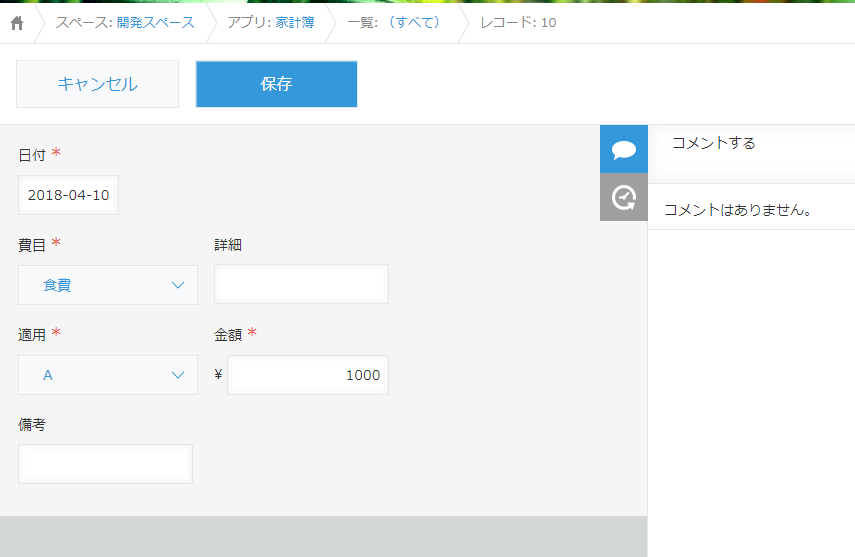Viewport: 855px width, 557px height.
Task: Open the 家計簿 app link
Action: pyautogui.click(x=294, y=22)
